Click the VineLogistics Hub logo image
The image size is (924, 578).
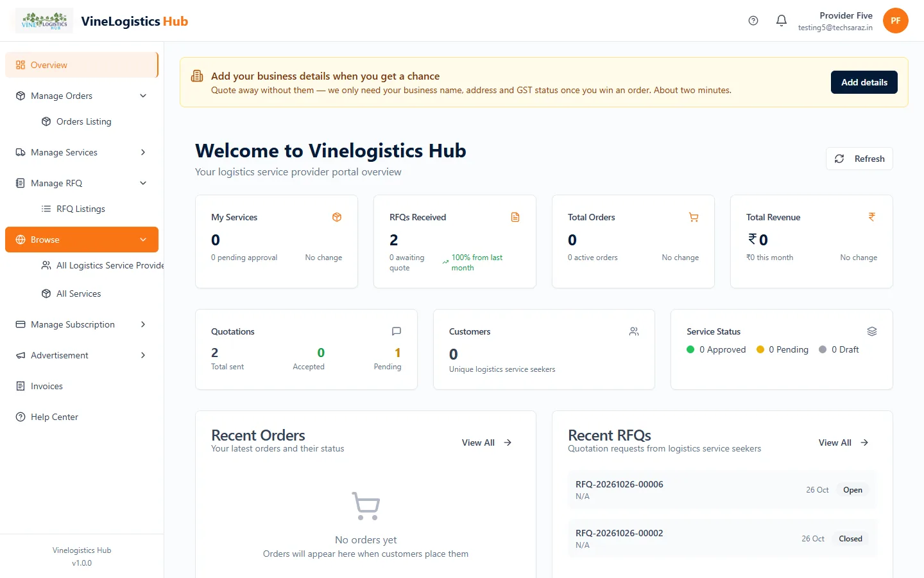click(x=44, y=21)
